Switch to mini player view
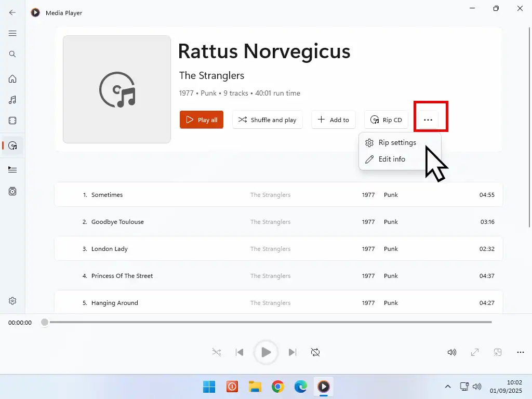532x399 pixels. pyautogui.click(x=498, y=352)
